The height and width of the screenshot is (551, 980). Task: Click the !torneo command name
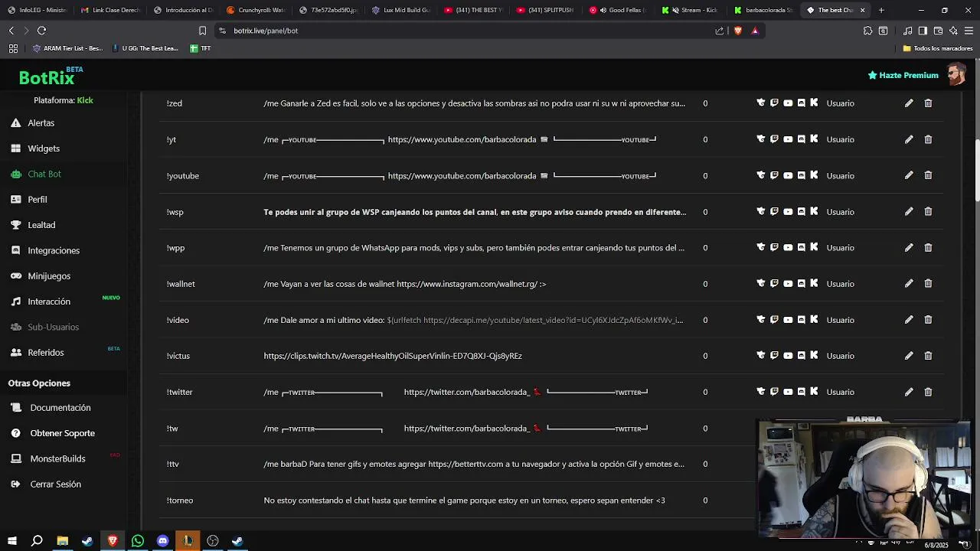coord(180,500)
